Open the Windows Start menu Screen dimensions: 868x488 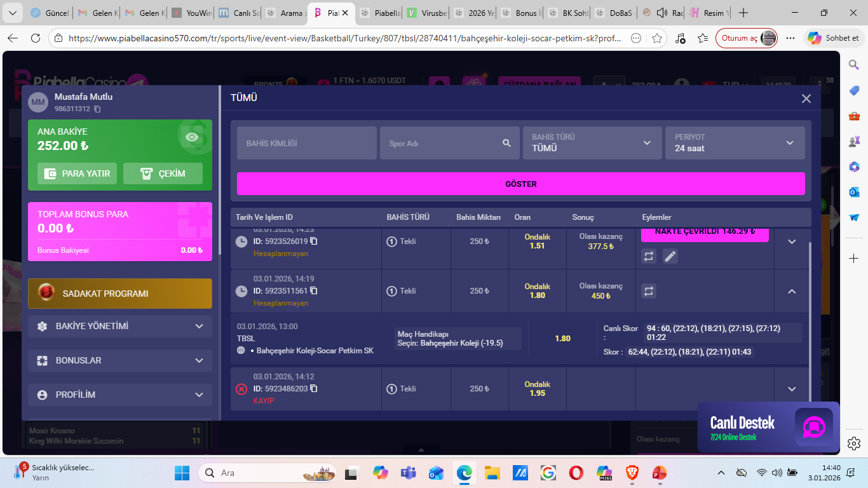(182, 473)
